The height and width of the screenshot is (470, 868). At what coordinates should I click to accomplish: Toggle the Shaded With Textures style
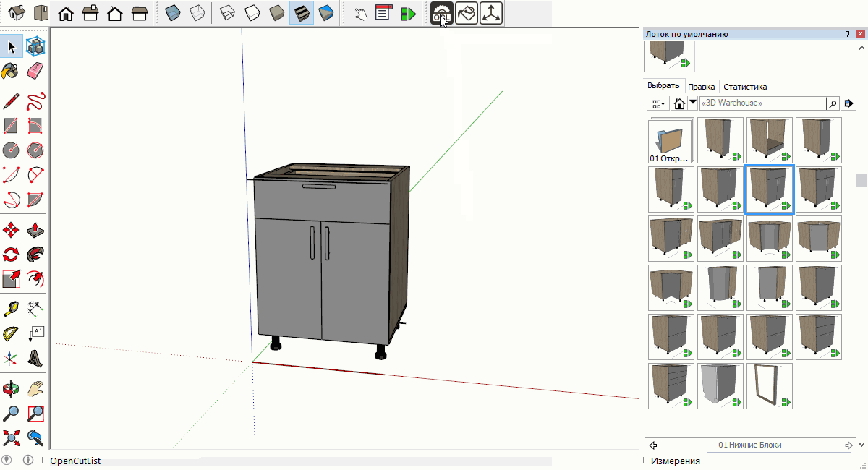(302, 13)
